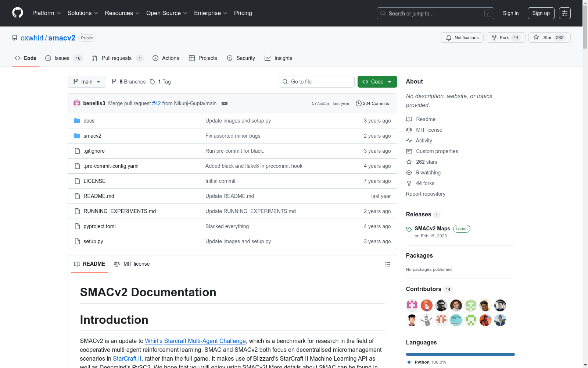Screen dimensions: 588x368
Task: Open the Resources dropdown
Action: click(122, 13)
